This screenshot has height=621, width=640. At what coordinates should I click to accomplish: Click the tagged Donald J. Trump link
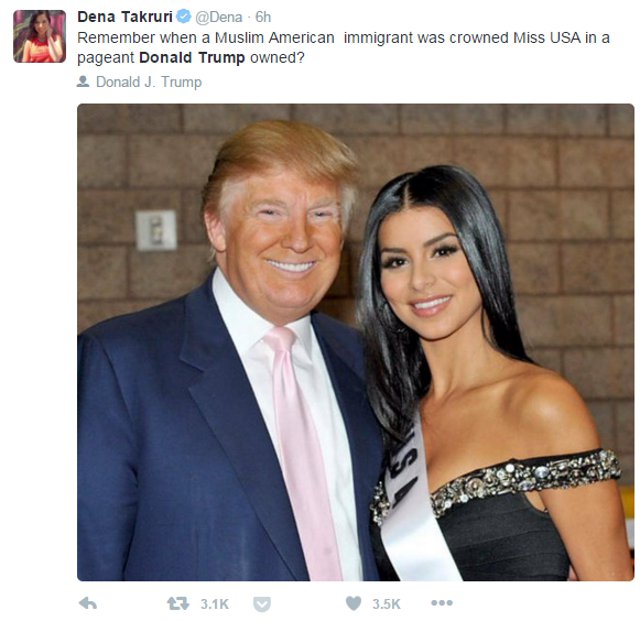pyautogui.click(x=149, y=82)
